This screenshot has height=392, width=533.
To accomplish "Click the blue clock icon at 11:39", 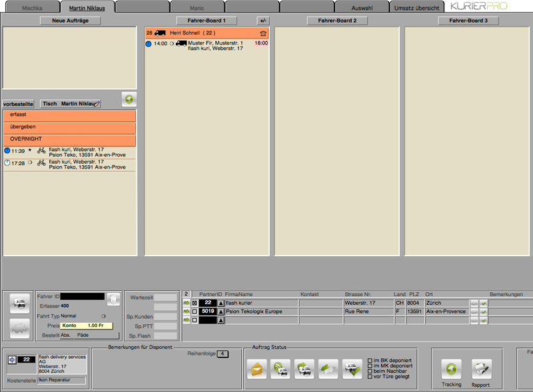I will tap(7, 150).
